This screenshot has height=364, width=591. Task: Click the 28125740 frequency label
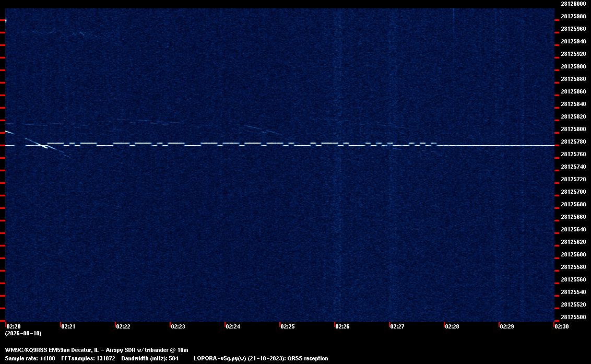click(x=573, y=167)
